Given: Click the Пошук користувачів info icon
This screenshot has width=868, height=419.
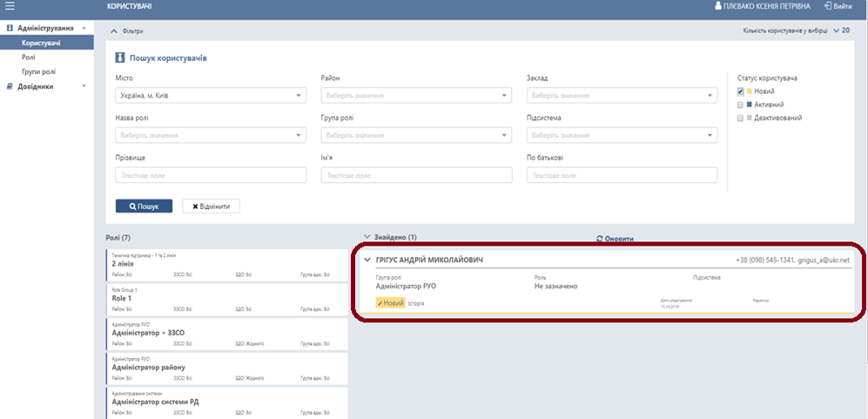Looking at the screenshot, I should [x=121, y=58].
